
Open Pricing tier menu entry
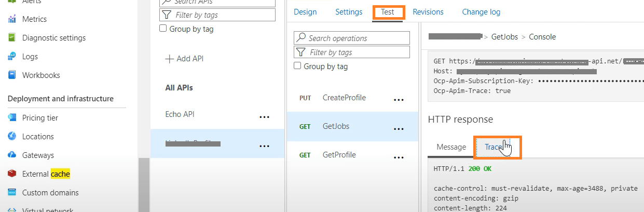(40, 118)
